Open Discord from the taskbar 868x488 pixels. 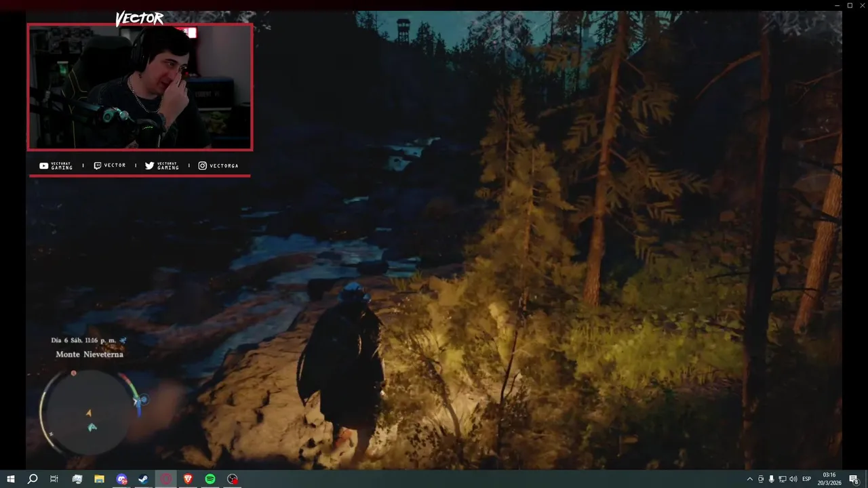point(121,479)
